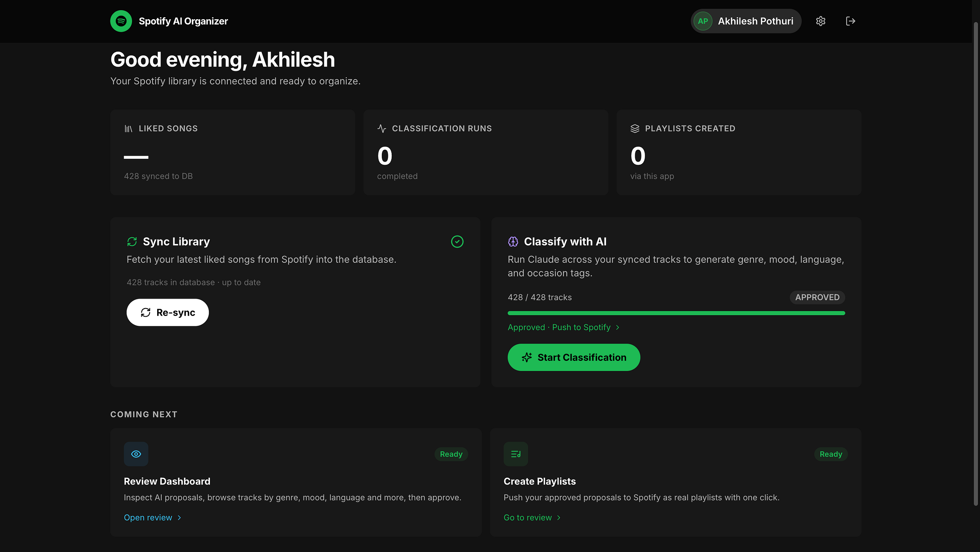This screenshot has height=552, width=980.
Task: Click 'Your Spotify library is connected' subtitle
Action: pyautogui.click(x=236, y=81)
